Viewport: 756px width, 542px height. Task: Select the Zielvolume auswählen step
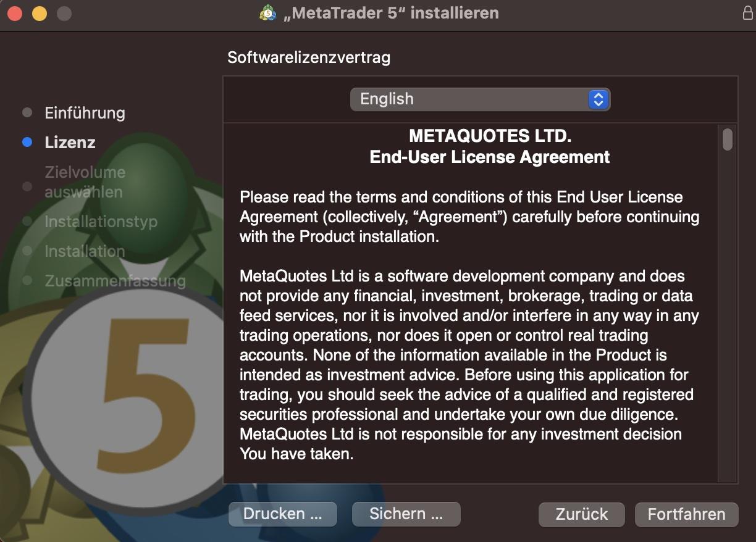pos(84,182)
